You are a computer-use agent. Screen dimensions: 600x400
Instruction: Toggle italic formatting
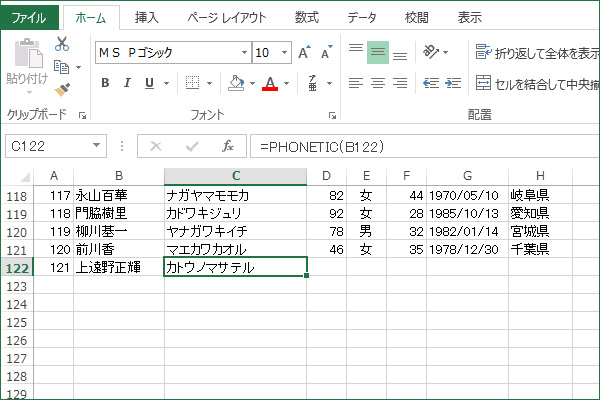tap(127, 83)
